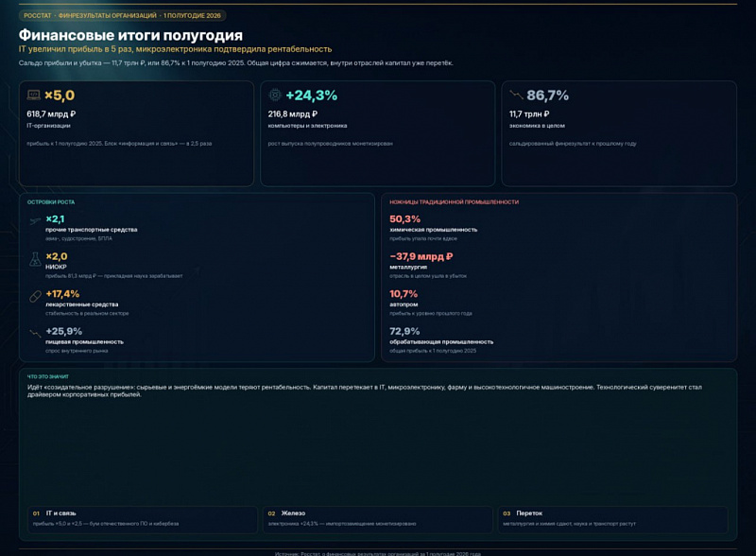Click the 10,7% value
This screenshot has height=556, width=756.
[x=404, y=294]
